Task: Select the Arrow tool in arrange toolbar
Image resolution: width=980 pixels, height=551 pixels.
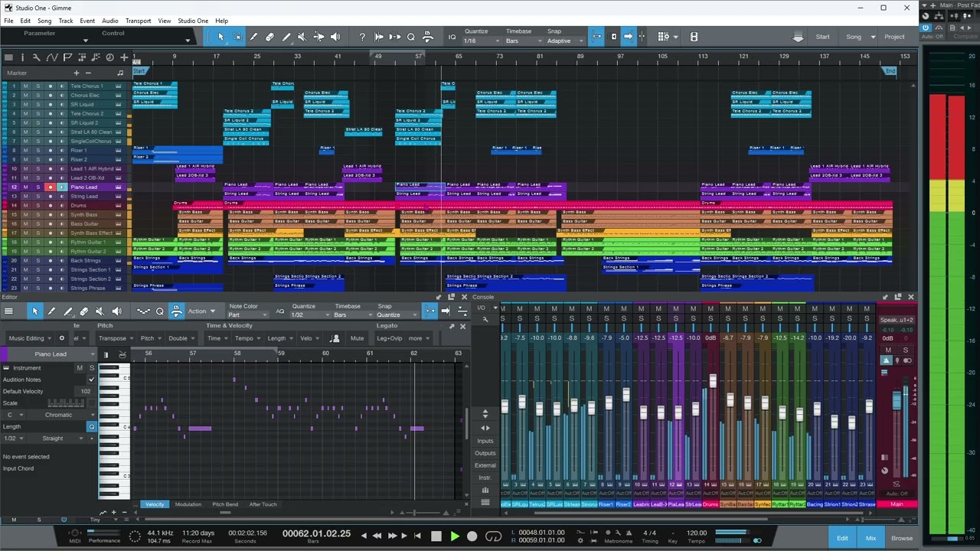Action: 221,37
